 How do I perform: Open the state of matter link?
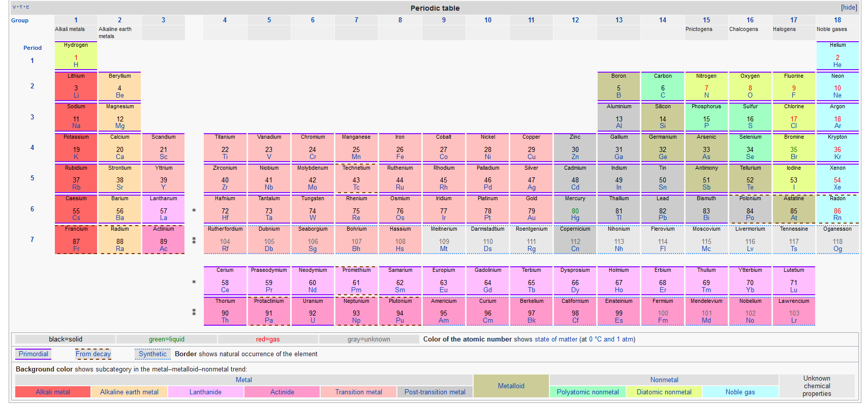tap(556, 339)
